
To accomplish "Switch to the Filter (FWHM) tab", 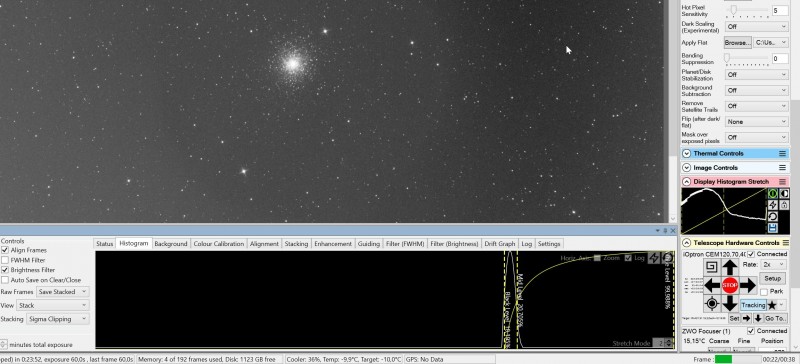I will click(405, 244).
